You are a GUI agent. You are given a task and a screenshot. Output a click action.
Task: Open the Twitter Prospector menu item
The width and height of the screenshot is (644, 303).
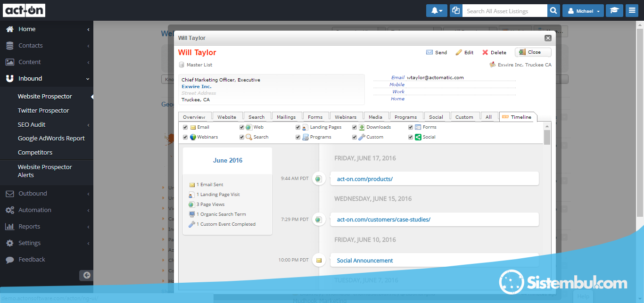click(x=43, y=110)
